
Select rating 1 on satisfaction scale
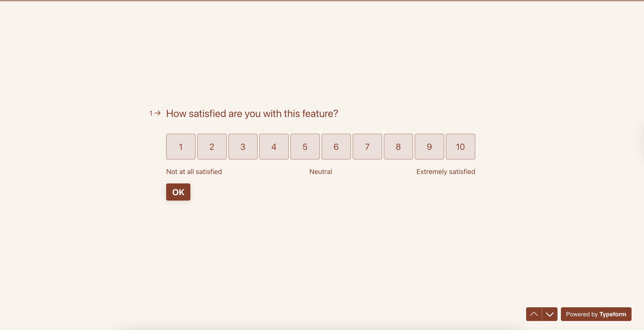click(181, 147)
